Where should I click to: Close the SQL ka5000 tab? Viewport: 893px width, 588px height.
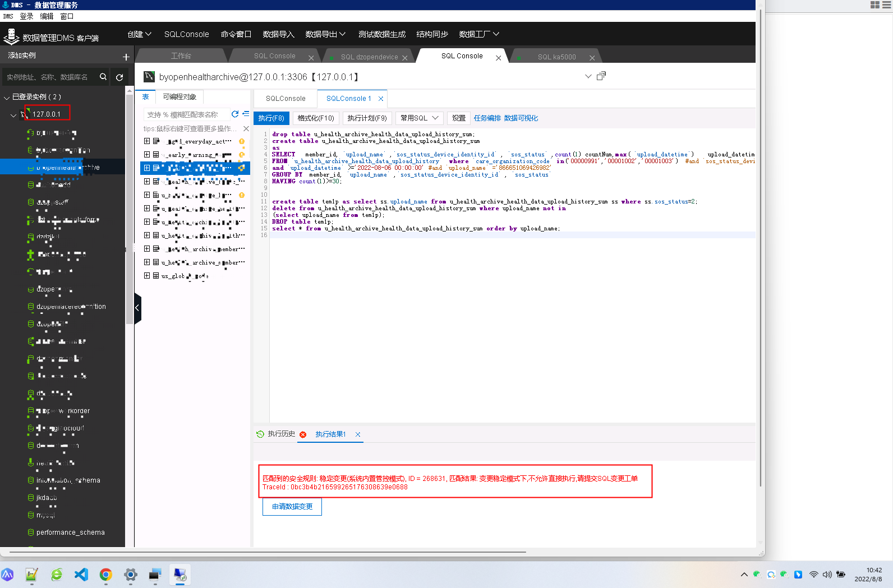tap(592, 58)
